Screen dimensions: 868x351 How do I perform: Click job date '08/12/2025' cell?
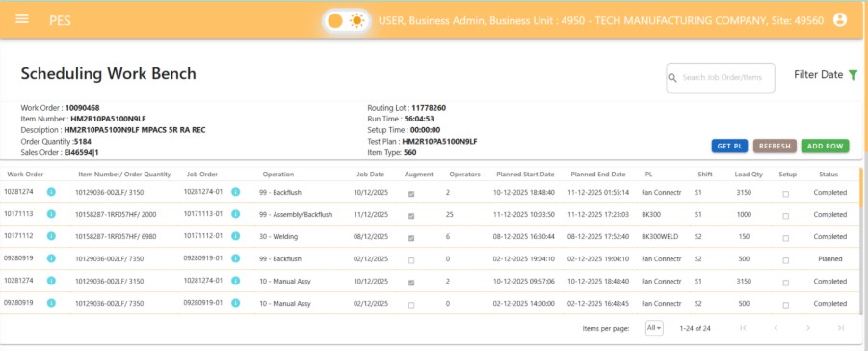click(x=371, y=237)
